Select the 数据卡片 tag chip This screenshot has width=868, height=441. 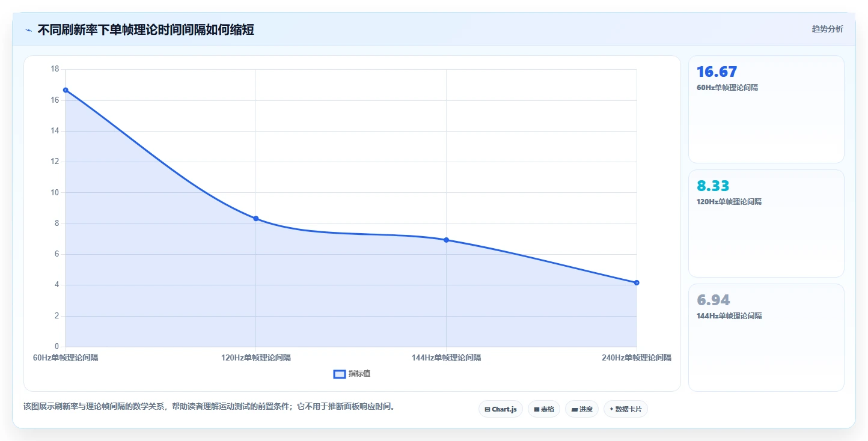[626, 409]
